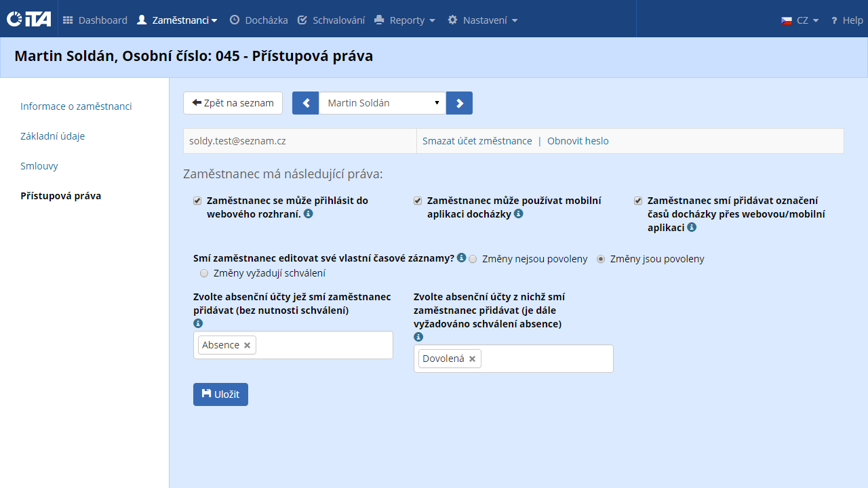Choose 'Změny vyžadují schválení' radio button
This screenshot has height=488, width=868.
204,274
